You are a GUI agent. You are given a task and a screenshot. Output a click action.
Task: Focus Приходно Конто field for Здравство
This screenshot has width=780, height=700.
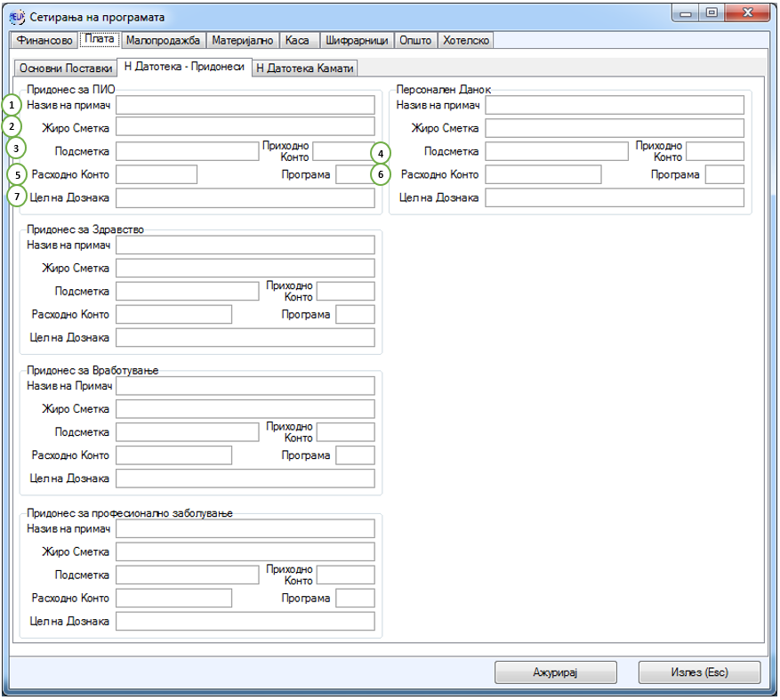click(x=346, y=291)
